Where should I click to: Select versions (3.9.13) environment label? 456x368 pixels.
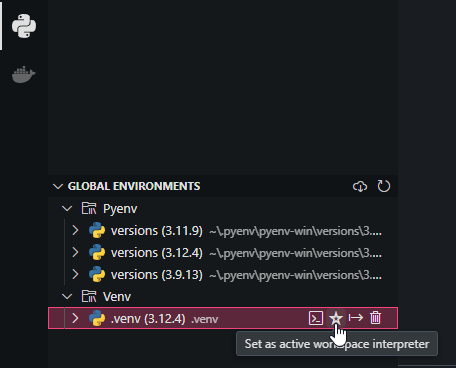pyautogui.click(x=157, y=275)
